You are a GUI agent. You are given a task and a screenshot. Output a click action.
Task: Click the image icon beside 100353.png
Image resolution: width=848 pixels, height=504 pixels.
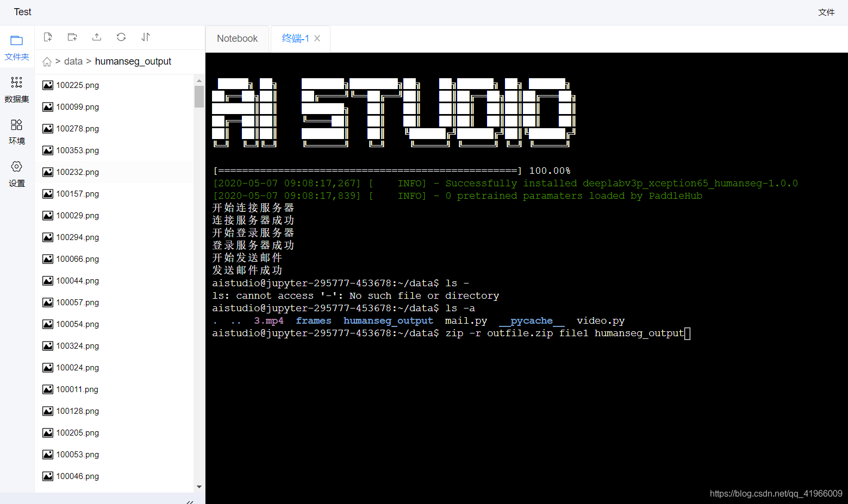tap(48, 150)
